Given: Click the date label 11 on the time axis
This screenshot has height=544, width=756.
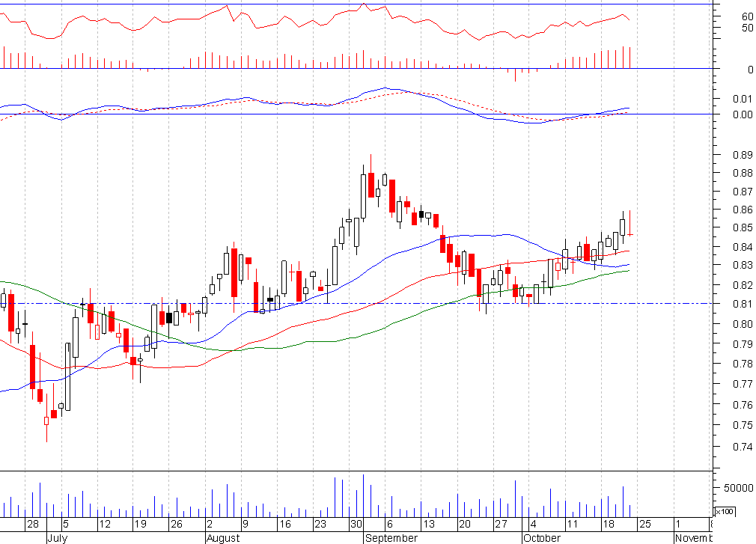Looking at the screenshot, I should [573, 525].
